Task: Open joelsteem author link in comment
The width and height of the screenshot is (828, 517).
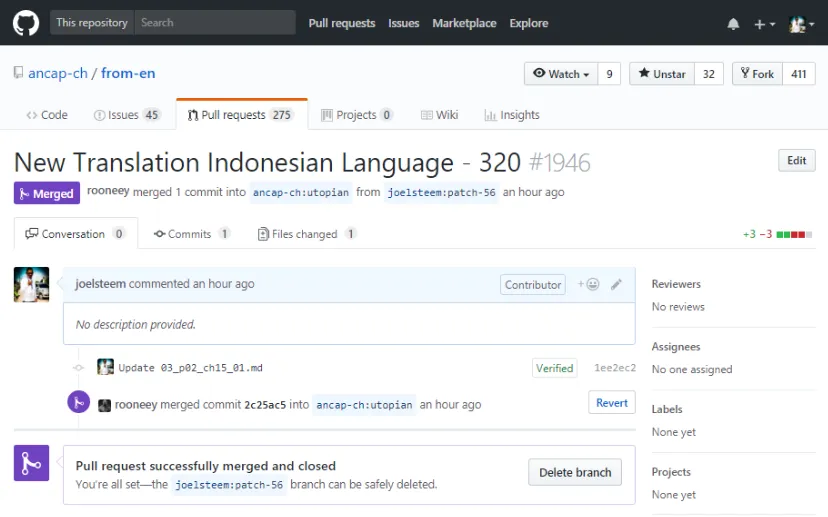Action: pyautogui.click(x=100, y=284)
